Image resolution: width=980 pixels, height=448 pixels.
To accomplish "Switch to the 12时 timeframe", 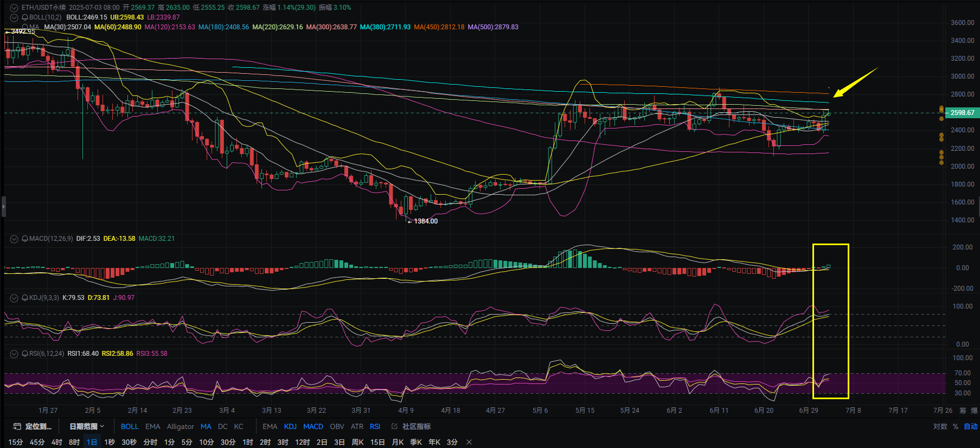I will 302,442.
